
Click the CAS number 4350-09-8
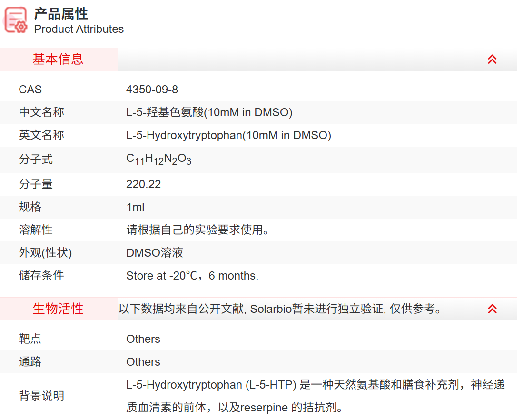[x=152, y=90]
